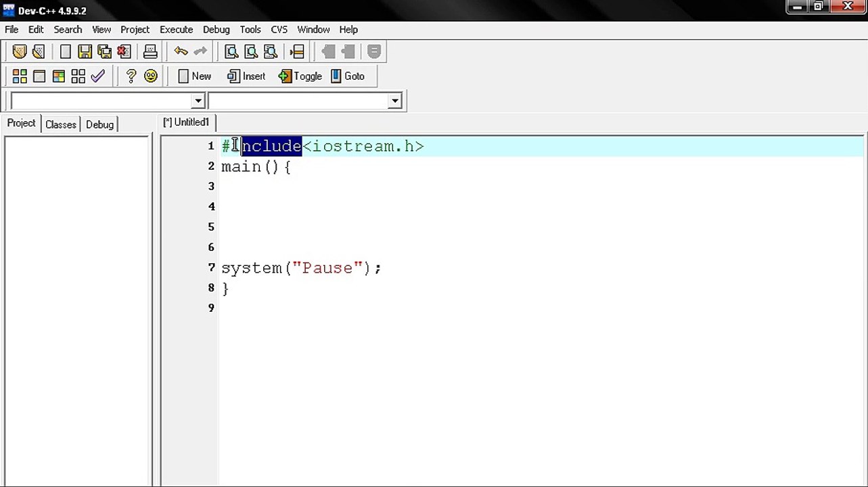Open the Help menu
The image size is (868, 487).
(x=348, y=30)
